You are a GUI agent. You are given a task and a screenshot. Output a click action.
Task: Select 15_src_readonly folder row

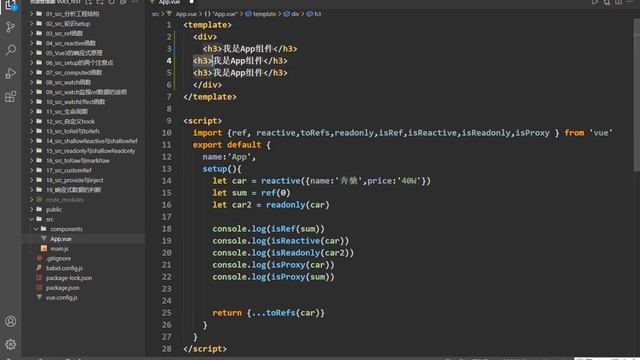click(x=83, y=151)
